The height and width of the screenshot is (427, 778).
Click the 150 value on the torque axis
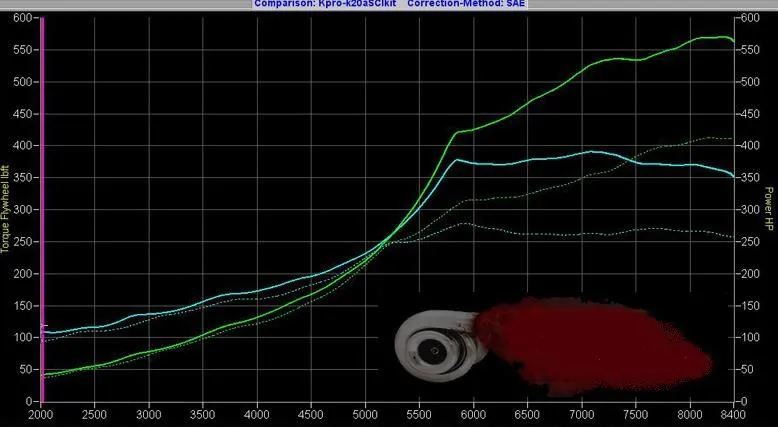[x=24, y=305]
